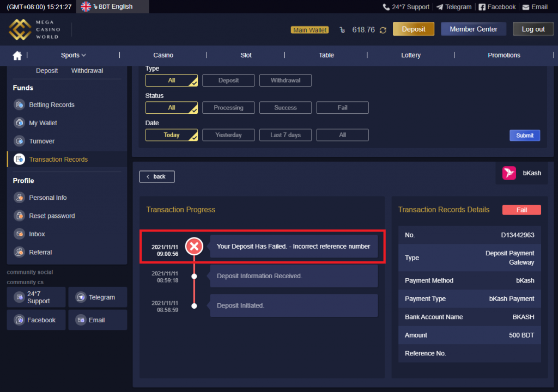Select the Deposit type filter
This screenshot has height=392, width=558.
tap(228, 81)
